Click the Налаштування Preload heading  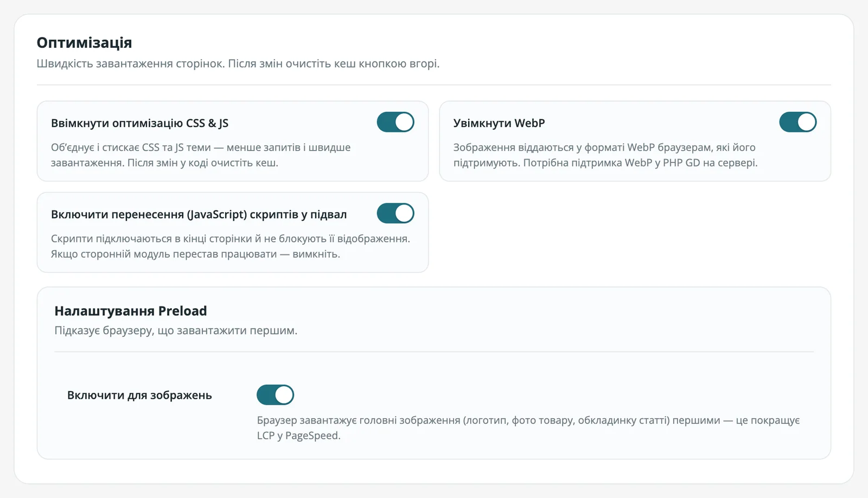point(131,311)
